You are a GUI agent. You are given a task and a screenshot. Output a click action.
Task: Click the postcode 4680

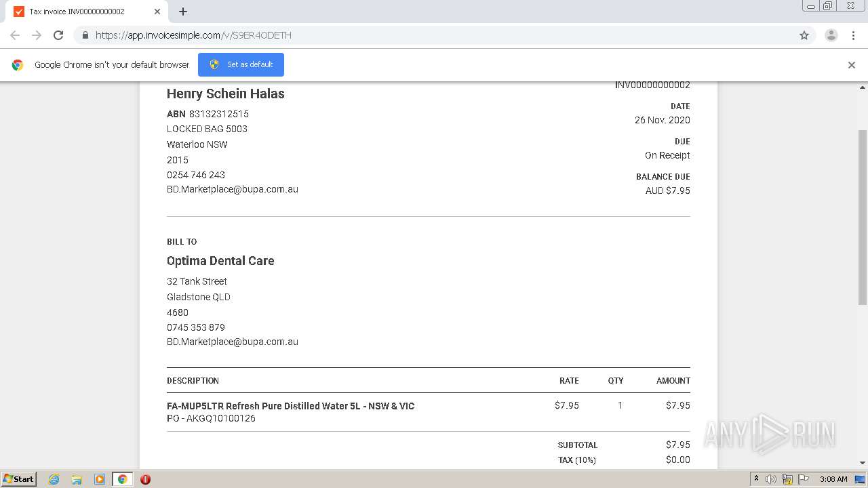click(178, 312)
